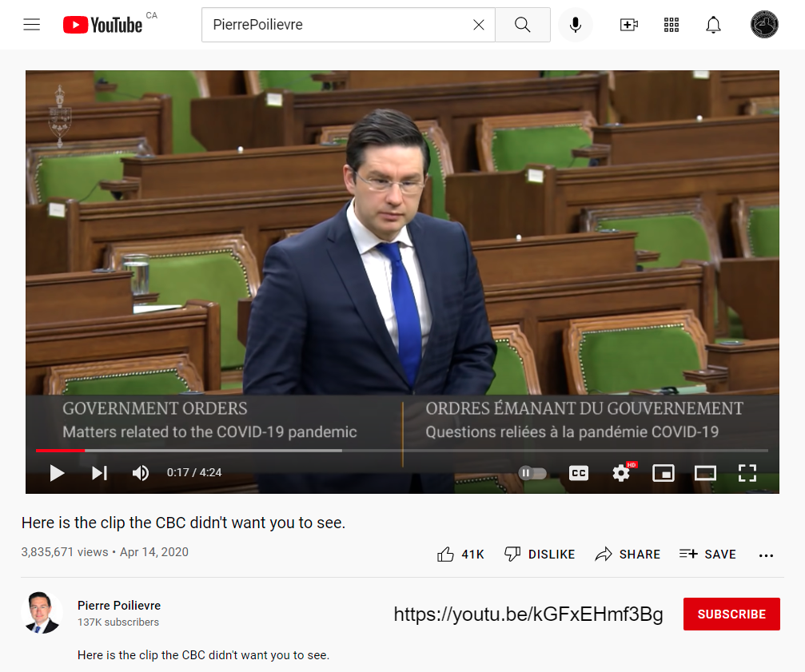The height and width of the screenshot is (672, 805).
Task: Open the account avatar menu
Action: [764, 25]
